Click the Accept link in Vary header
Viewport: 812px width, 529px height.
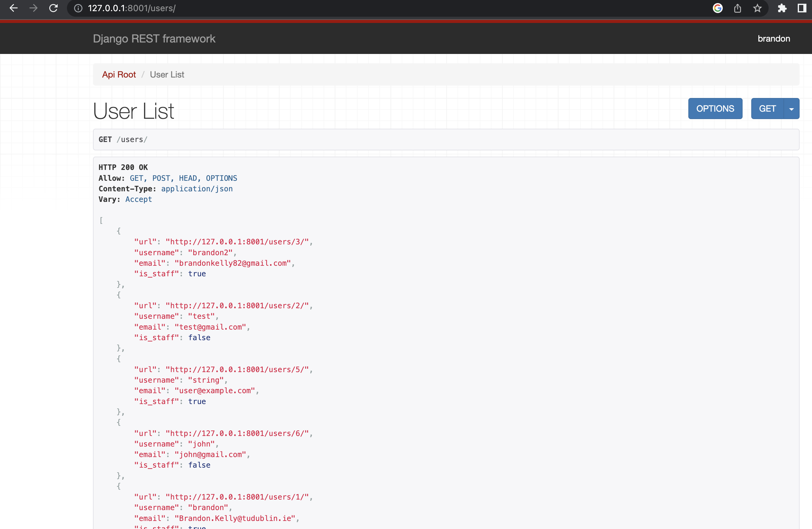coord(139,199)
